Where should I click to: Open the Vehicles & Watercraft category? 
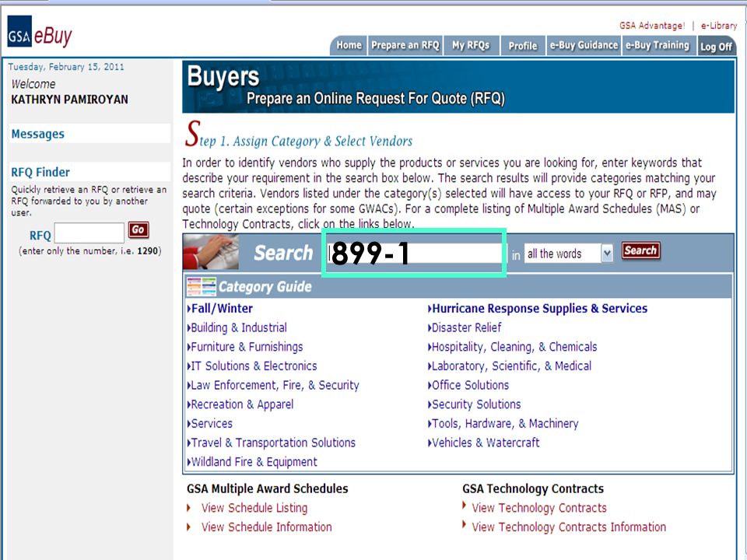(483, 443)
